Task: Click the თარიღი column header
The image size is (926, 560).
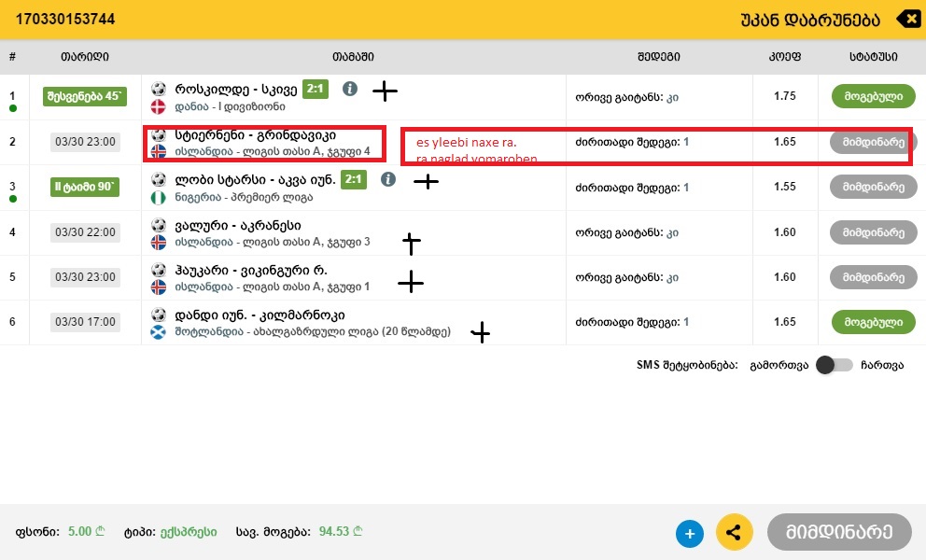Action: (x=84, y=57)
